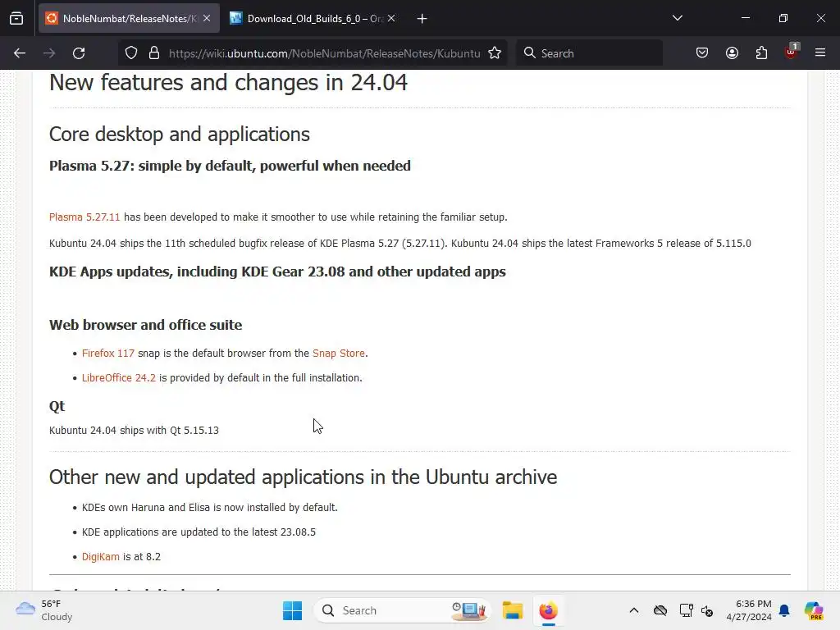Image resolution: width=840 pixels, height=630 pixels.
Task: Click the text 'Kubuntu 24.04 ships with Qt 5.15.13'
Action: pos(134,430)
